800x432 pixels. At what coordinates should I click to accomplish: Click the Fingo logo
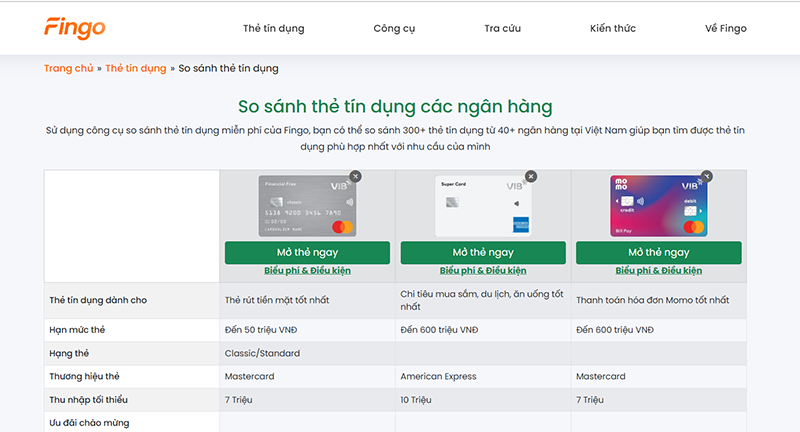coord(74,28)
